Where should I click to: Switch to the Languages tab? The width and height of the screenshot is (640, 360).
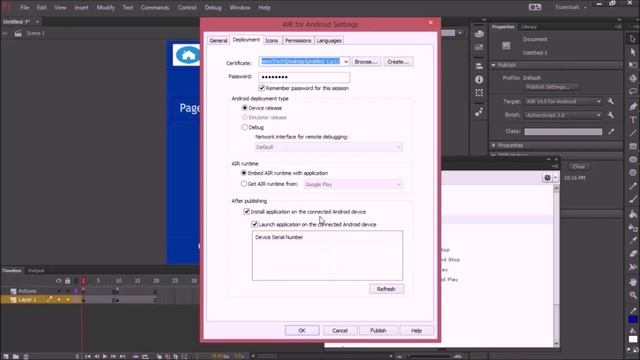(x=329, y=40)
